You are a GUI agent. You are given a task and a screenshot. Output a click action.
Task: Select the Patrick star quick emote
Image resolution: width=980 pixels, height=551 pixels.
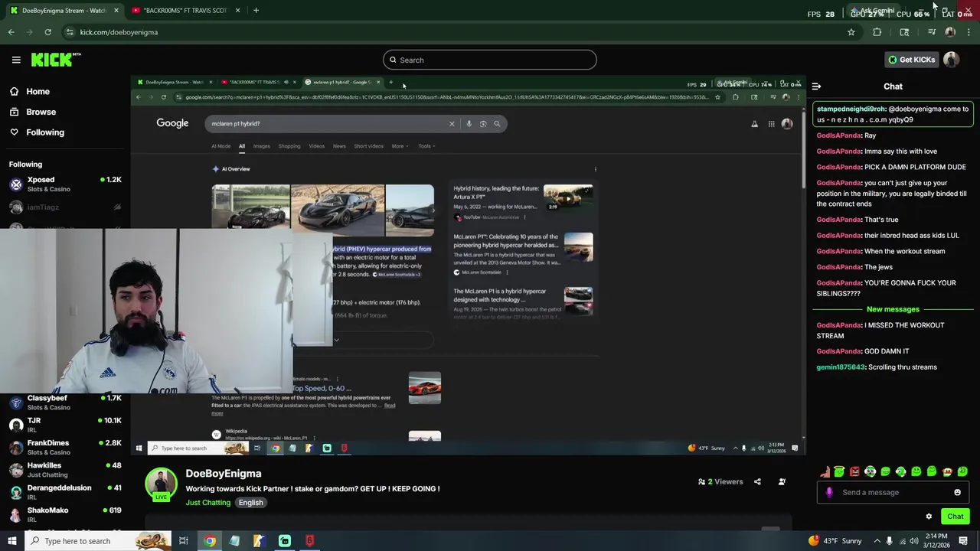tap(825, 472)
